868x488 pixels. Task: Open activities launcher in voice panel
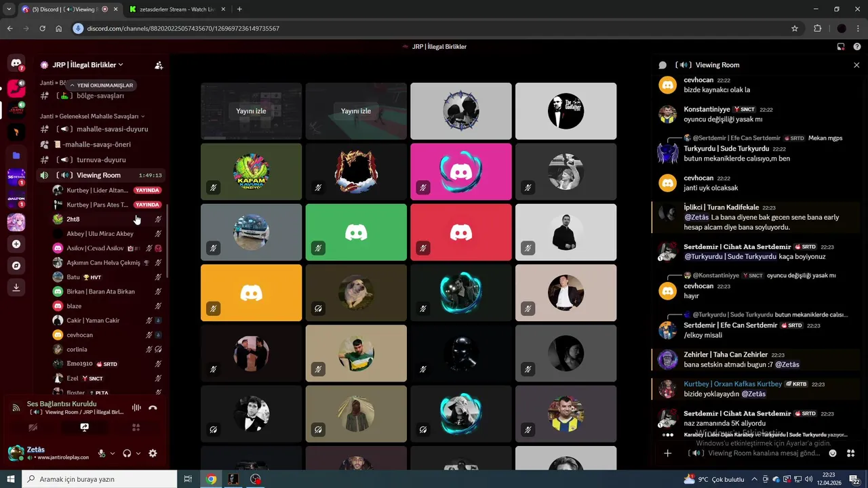click(x=136, y=428)
